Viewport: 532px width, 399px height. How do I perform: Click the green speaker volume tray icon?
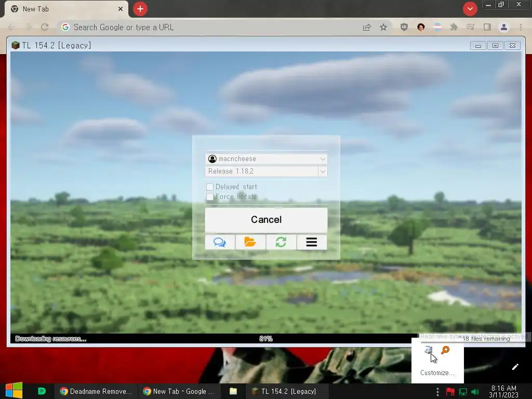(x=475, y=392)
